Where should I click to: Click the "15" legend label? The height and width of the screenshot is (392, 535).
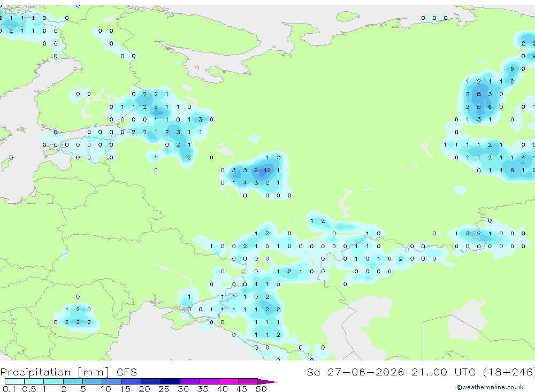(125, 389)
